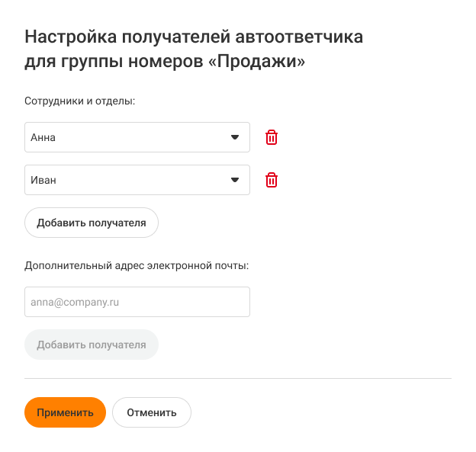Screen dimensions: 476x452
Task: Click the "Сотрудники и отделы:" label
Action: [x=79, y=101]
